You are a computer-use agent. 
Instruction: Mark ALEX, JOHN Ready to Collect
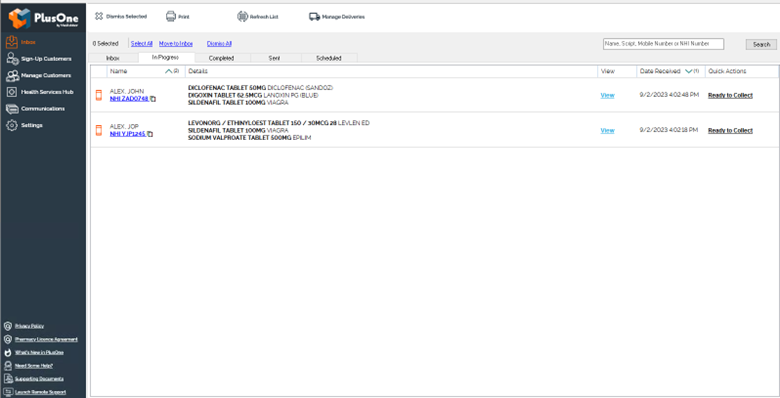coord(730,96)
